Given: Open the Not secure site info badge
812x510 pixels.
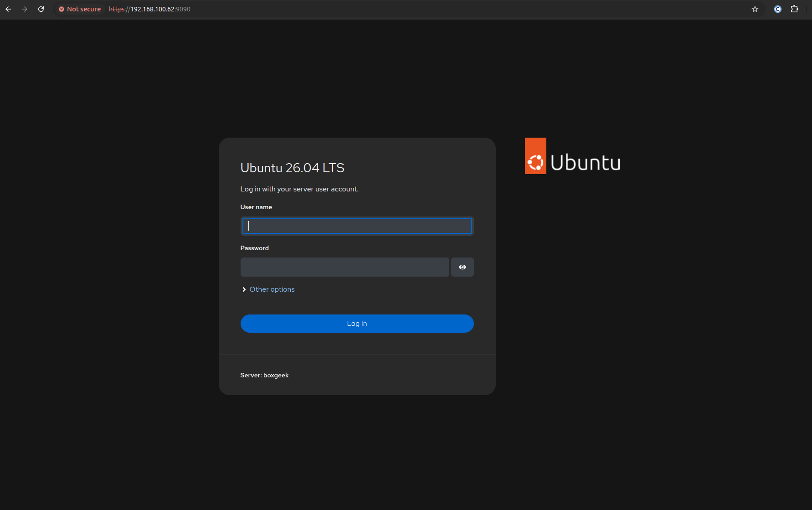Looking at the screenshot, I should point(80,9).
